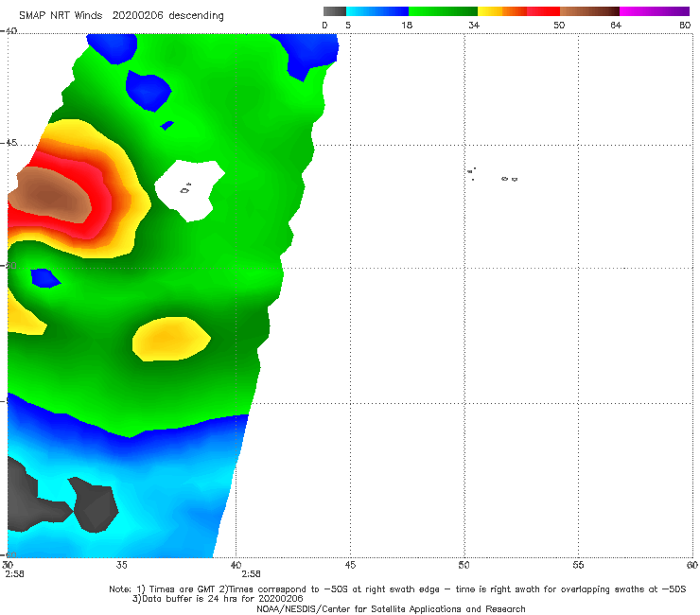
Task: Select the magenta segment of the color bar
Action: [x=655, y=11]
